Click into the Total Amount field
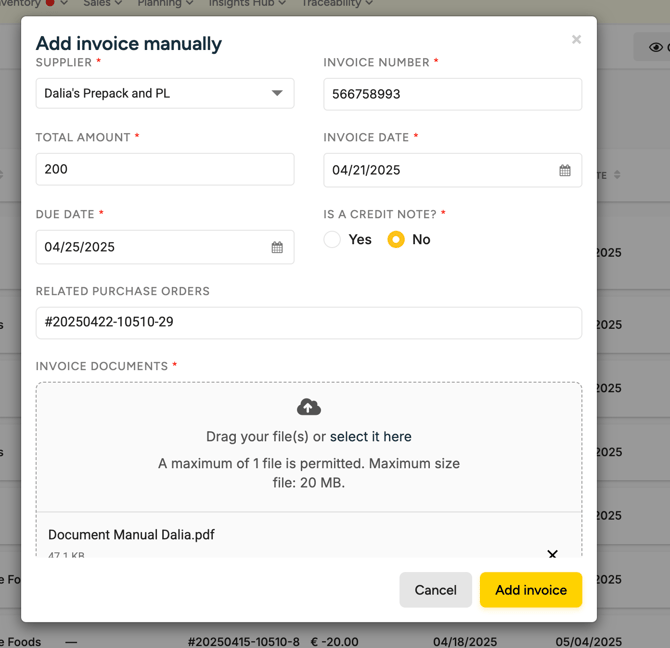670x648 pixels. 165,169
